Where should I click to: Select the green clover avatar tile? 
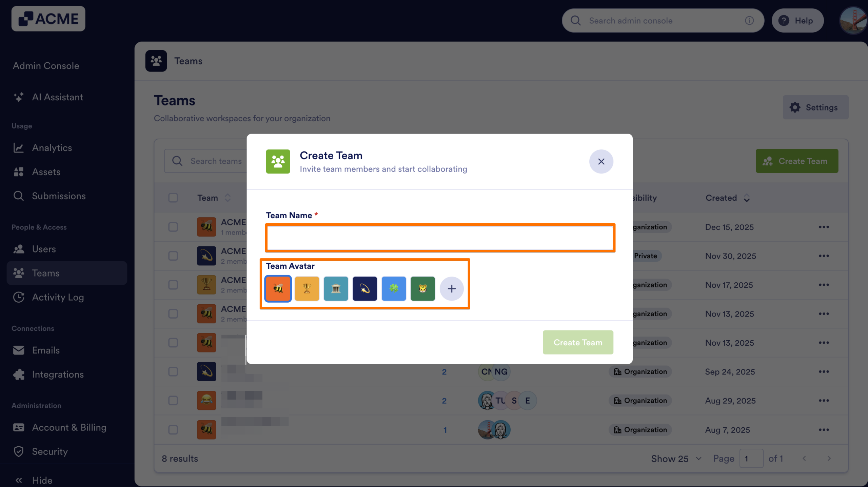pyautogui.click(x=394, y=288)
